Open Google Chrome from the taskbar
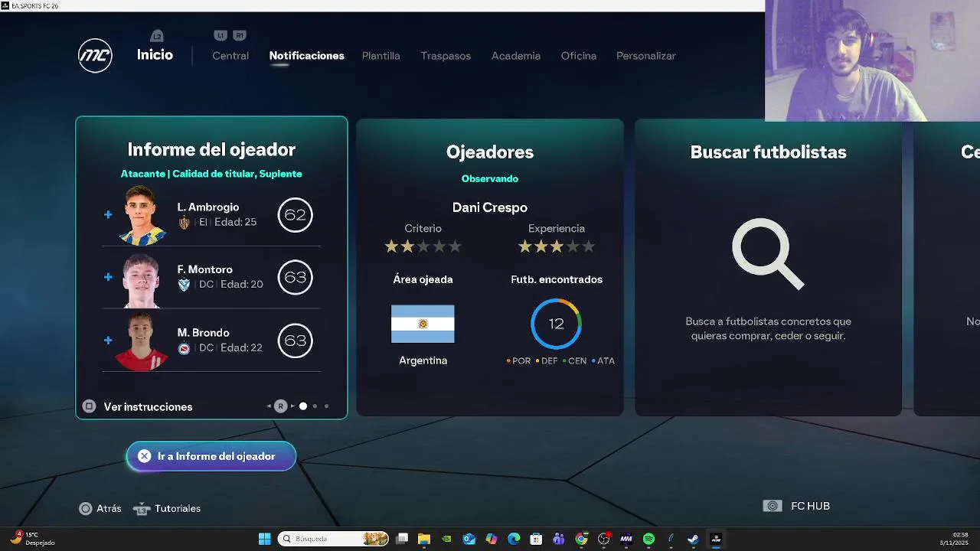The width and height of the screenshot is (980, 551). pyautogui.click(x=581, y=539)
